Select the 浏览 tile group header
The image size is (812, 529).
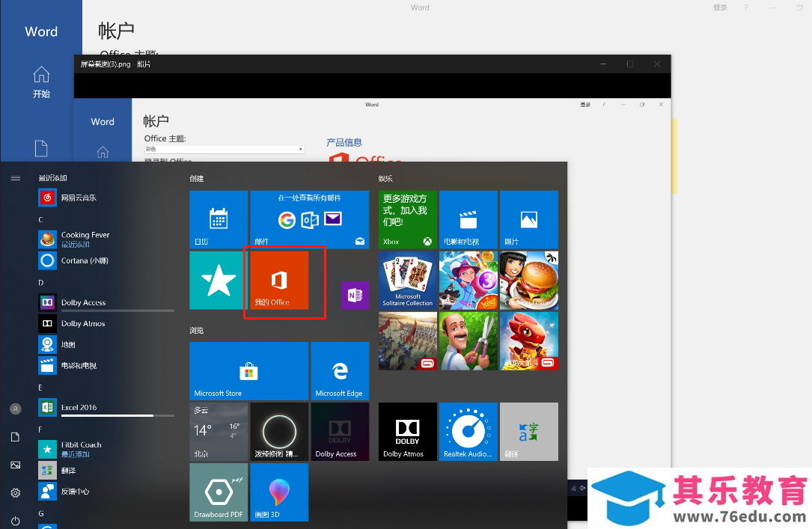tap(197, 330)
